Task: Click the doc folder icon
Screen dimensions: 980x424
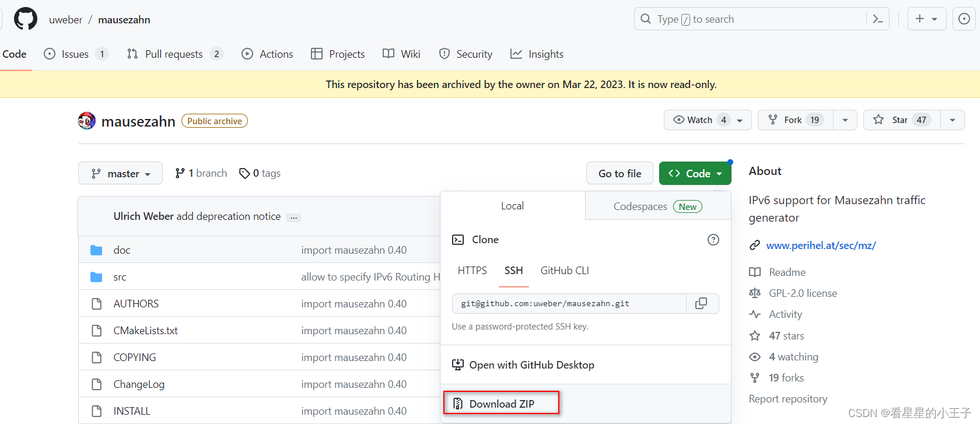Action: click(x=96, y=250)
